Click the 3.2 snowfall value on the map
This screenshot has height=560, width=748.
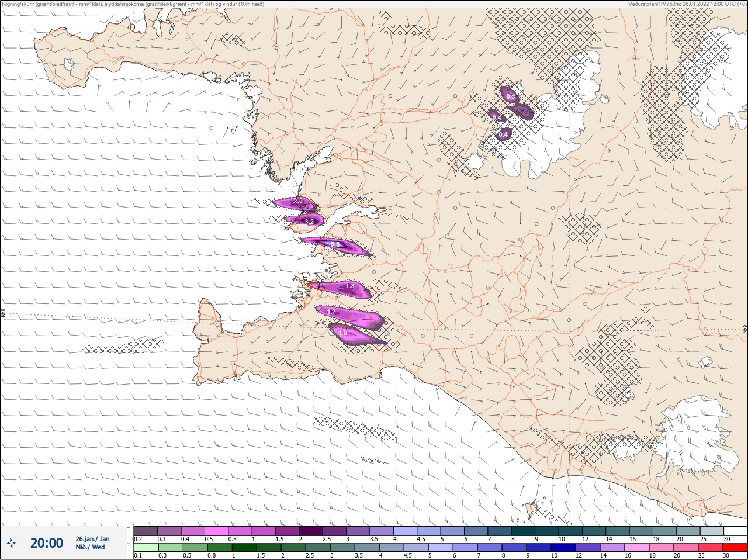click(310, 222)
